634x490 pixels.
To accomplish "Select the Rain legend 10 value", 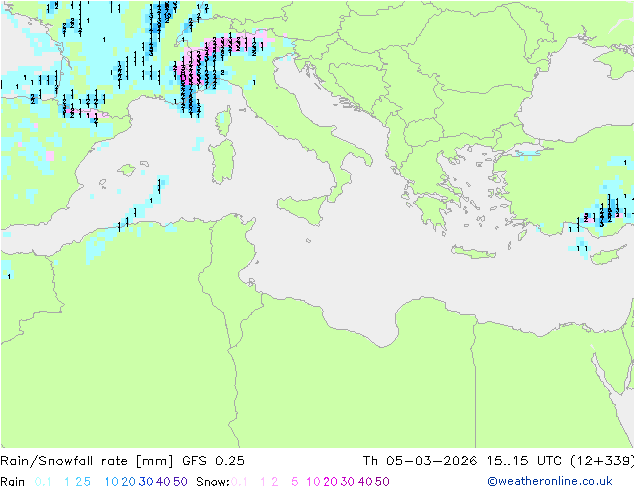I will coord(112,482).
